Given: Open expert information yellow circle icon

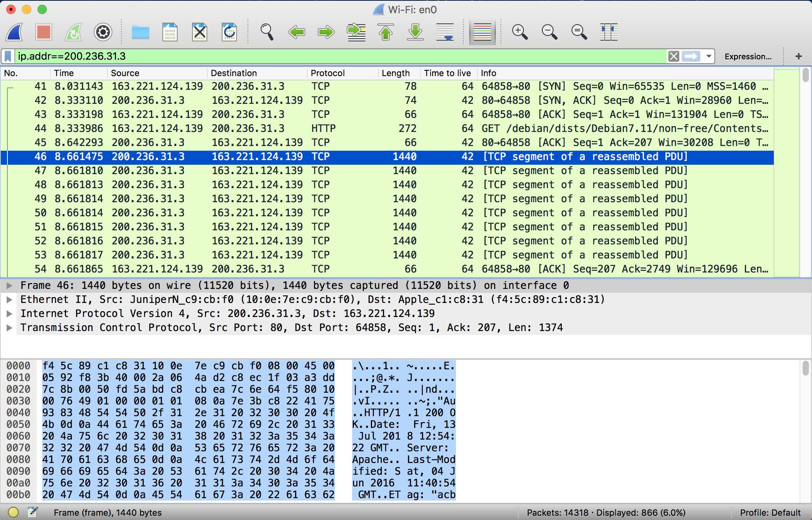Looking at the screenshot, I should 13,512.
